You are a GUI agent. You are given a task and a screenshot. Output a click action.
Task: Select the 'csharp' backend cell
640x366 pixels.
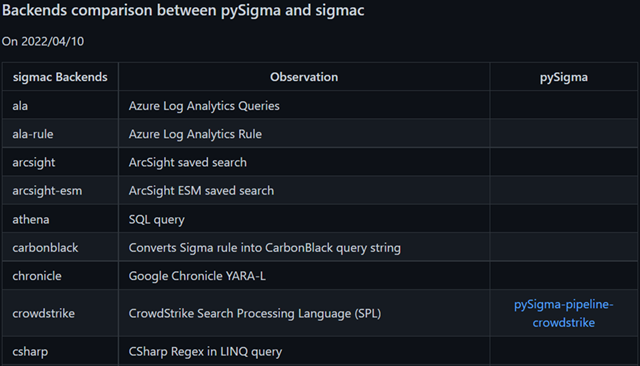pyautogui.click(x=60, y=351)
